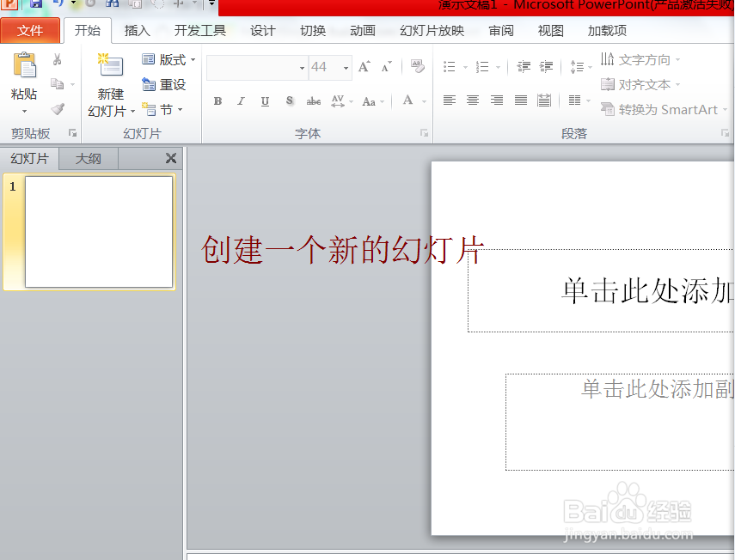Switch to the 加载项 Add-ins tab
The width and height of the screenshot is (735, 560).
pyautogui.click(x=607, y=31)
